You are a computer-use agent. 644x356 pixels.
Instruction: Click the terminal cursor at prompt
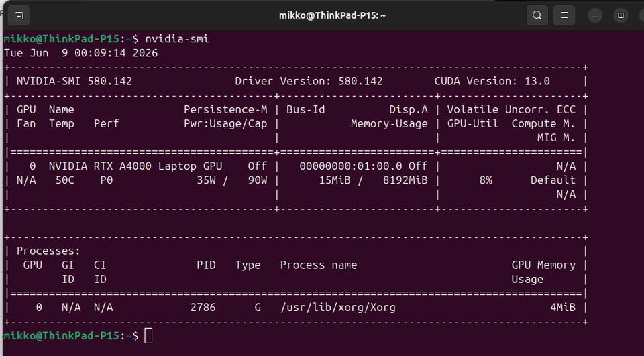pyautogui.click(x=148, y=335)
